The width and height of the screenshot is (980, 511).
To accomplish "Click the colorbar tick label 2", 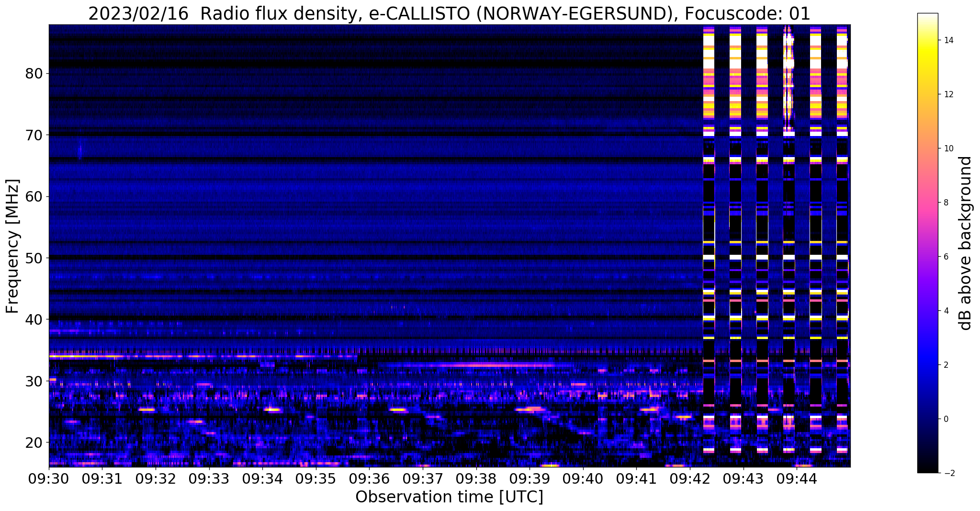I will (946, 365).
